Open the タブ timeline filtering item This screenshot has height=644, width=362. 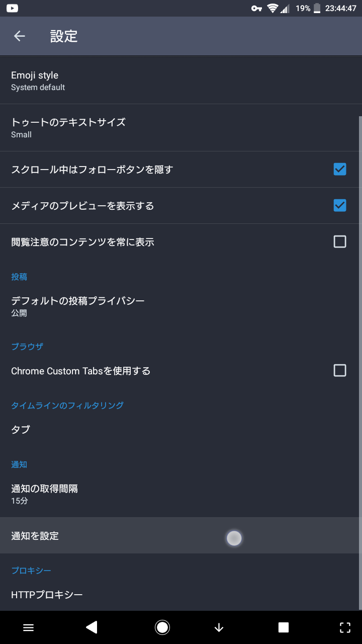(181, 430)
